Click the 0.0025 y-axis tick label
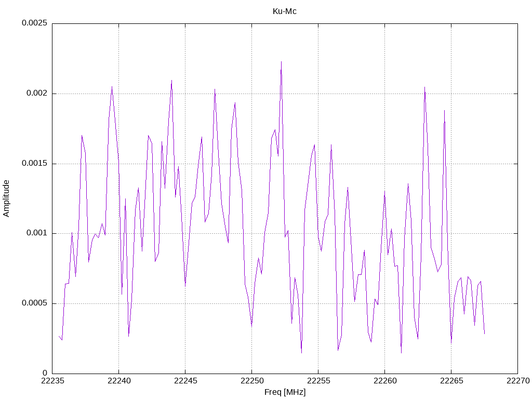Viewport: 532px width, 399px height. tap(35, 23)
